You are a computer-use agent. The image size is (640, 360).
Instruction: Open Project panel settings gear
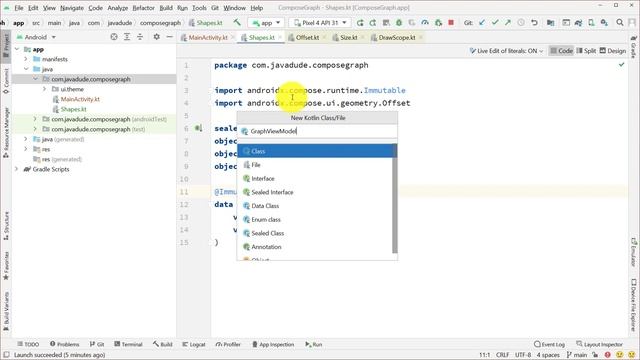[x=156, y=37]
